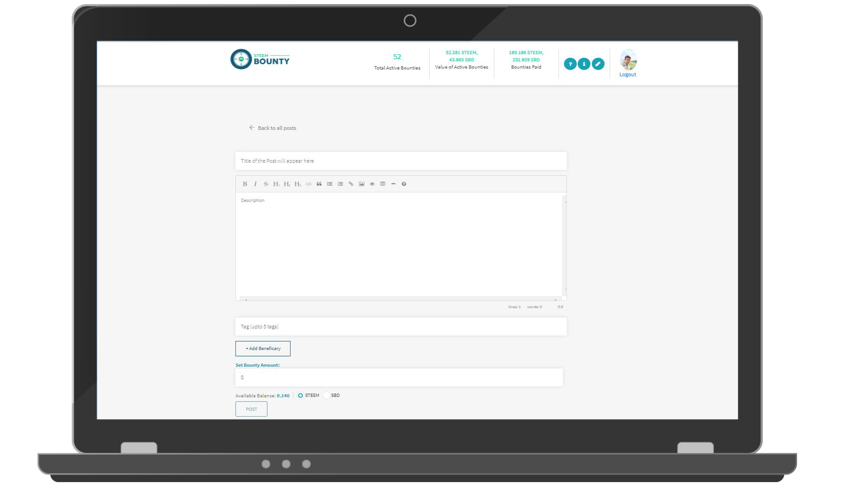Focus the Tag input field
This screenshot has width=868, height=488.
(401, 326)
